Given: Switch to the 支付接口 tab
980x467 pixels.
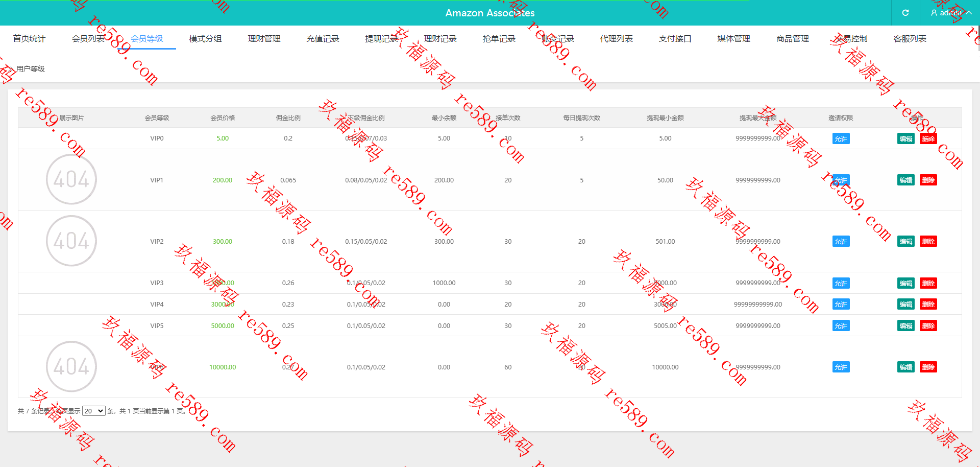Looking at the screenshot, I should pos(675,38).
